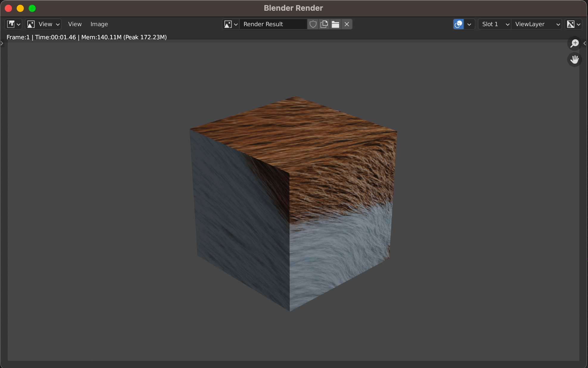
Task: Expand the right sidebar region arrow
Action: point(585,43)
